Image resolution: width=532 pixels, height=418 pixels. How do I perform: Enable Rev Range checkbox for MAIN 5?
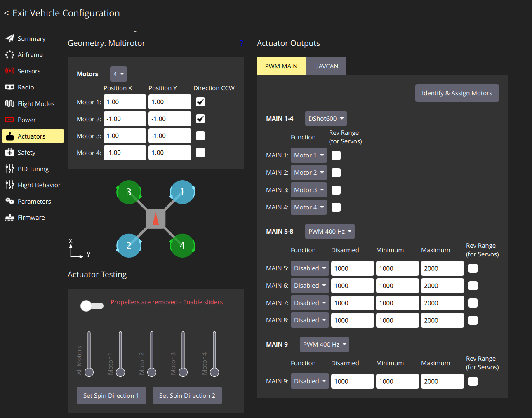pyautogui.click(x=473, y=268)
